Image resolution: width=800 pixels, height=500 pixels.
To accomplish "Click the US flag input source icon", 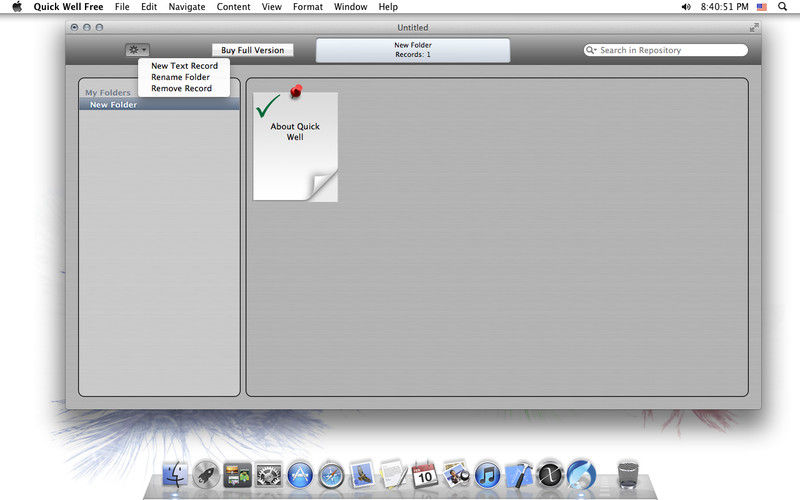I will point(762,7).
